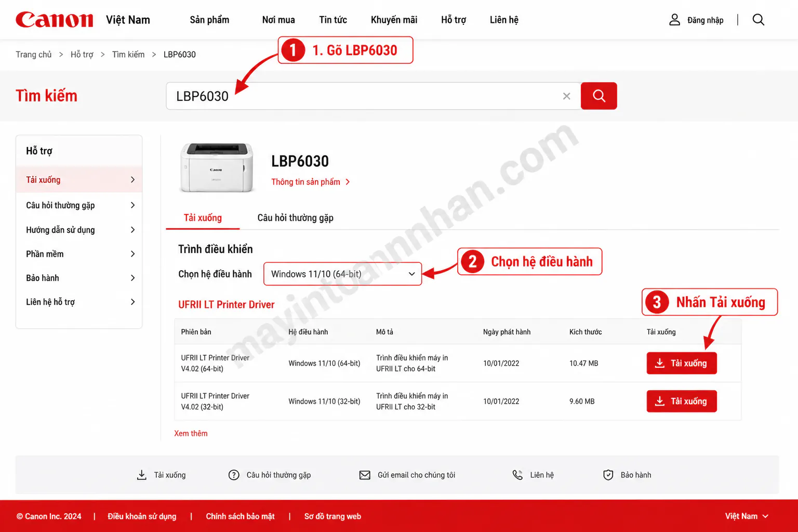This screenshot has width=798, height=532.
Task: Clear the search field with the X icon
Action: (566, 96)
